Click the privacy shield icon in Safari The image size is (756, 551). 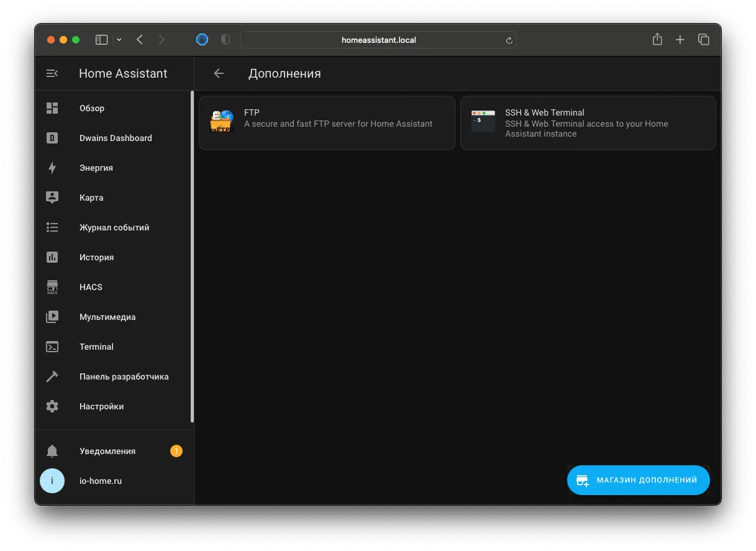[225, 40]
